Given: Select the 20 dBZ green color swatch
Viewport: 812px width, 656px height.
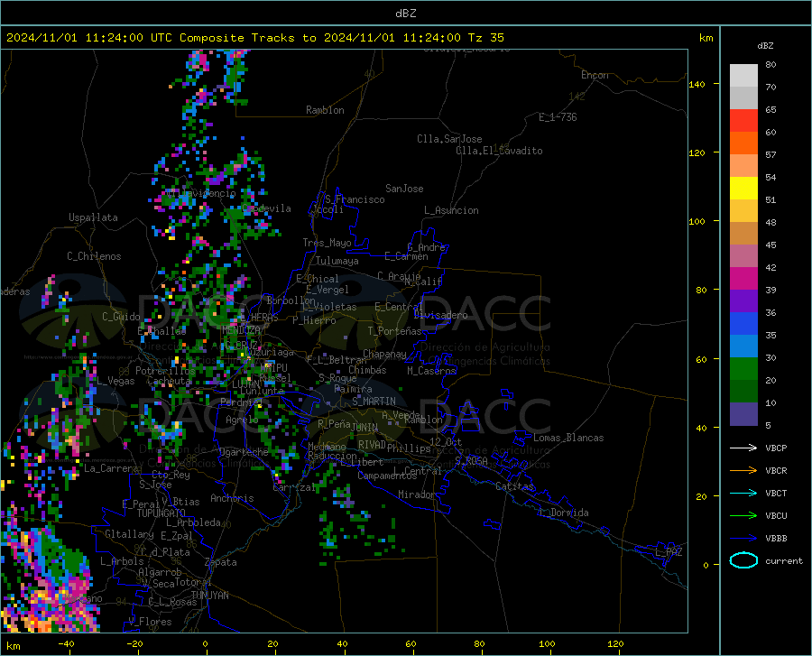Looking at the screenshot, I should tap(743, 369).
